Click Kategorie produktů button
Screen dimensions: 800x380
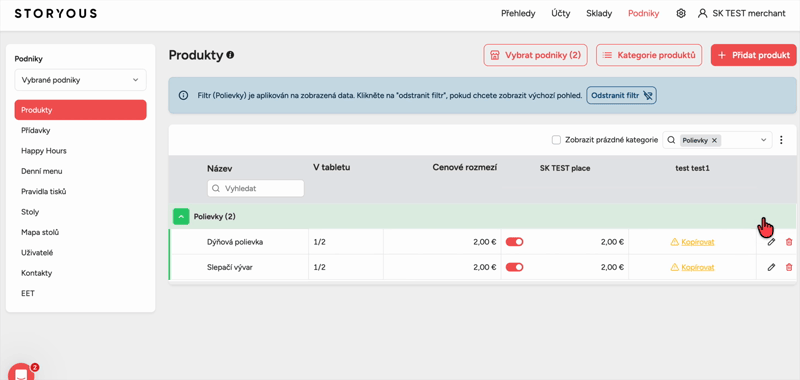coord(649,55)
